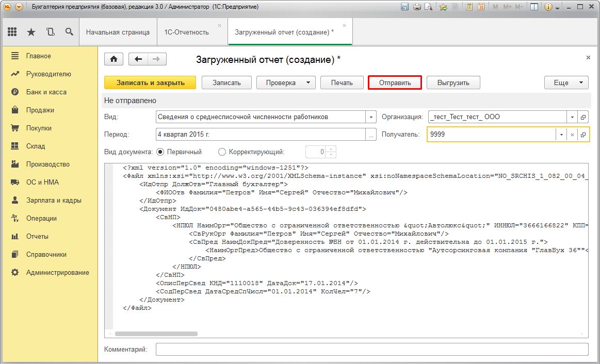Close the 1С-Отчетность tab

[x=220, y=26]
